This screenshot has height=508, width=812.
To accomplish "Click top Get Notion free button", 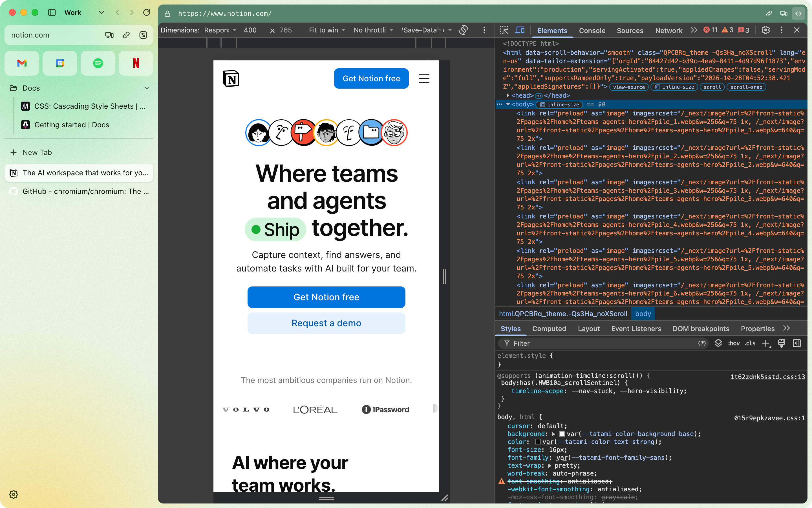I will [371, 78].
